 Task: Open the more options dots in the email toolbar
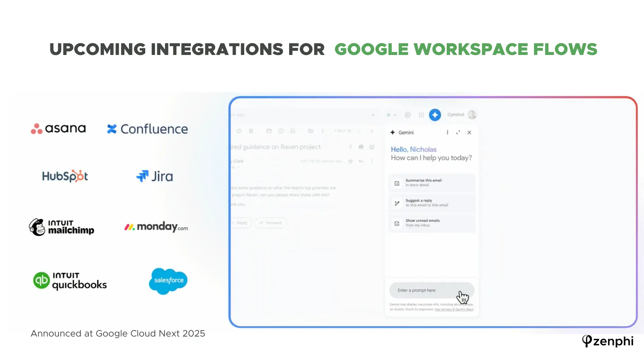coord(323,131)
